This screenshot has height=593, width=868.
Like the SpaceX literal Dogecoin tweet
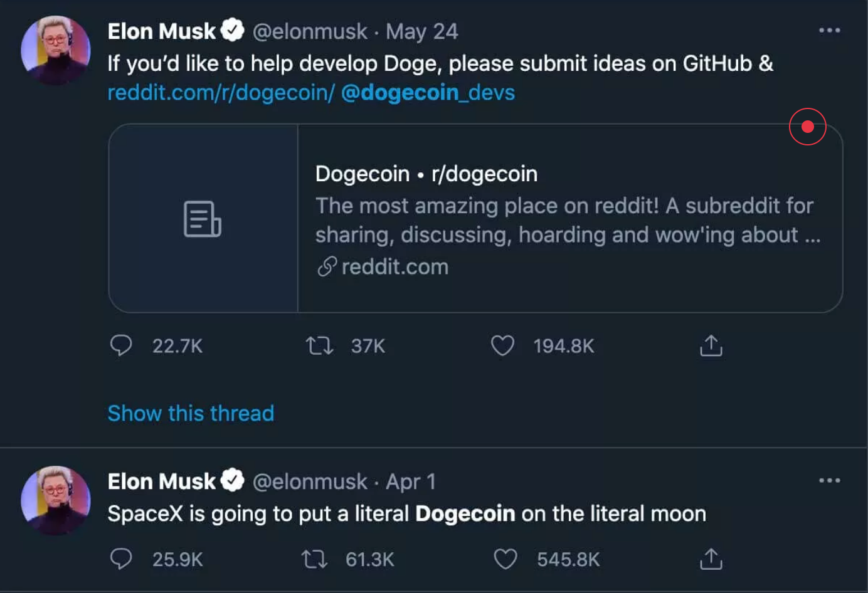point(505,559)
